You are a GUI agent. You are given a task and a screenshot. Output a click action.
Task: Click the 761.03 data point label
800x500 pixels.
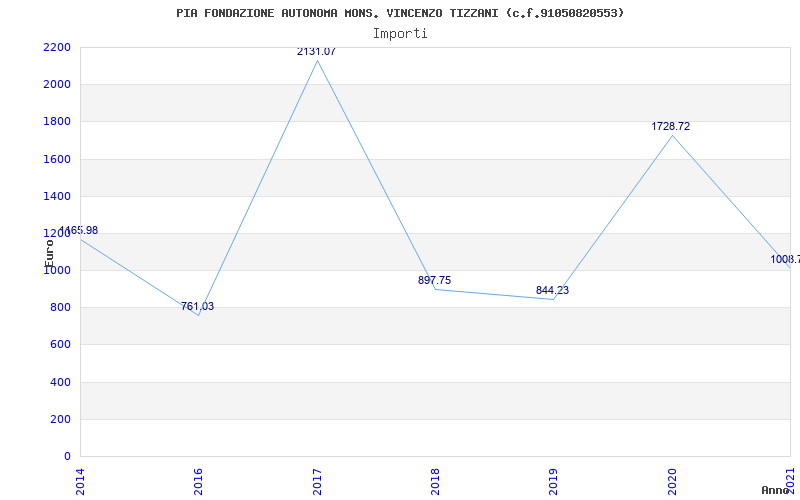(197, 307)
